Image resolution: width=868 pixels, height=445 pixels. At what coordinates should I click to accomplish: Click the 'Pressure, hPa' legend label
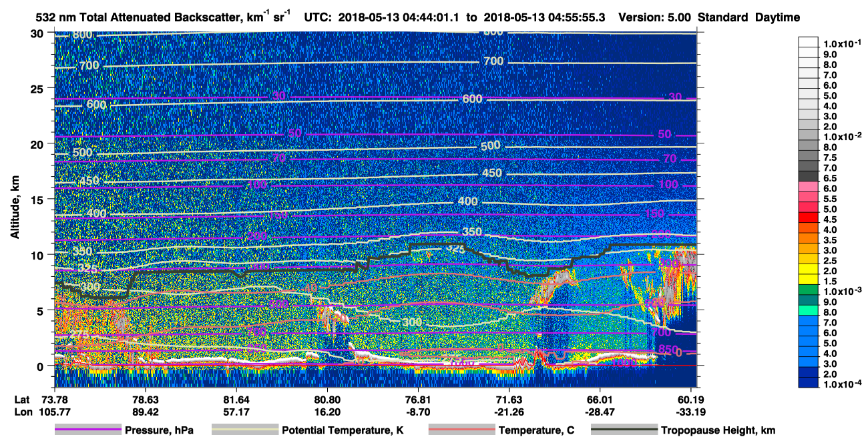pos(159,431)
